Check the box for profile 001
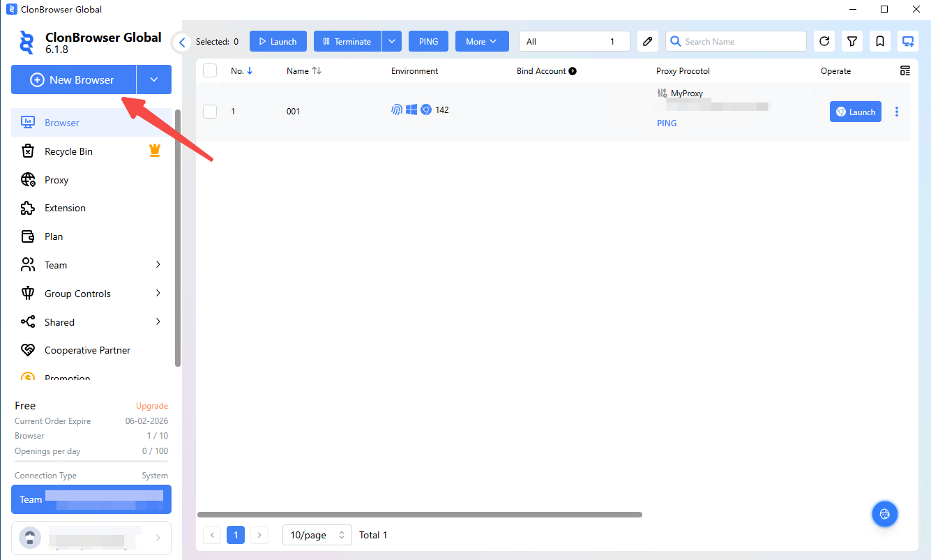The height and width of the screenshot is (560, 931). click(210, 111)
